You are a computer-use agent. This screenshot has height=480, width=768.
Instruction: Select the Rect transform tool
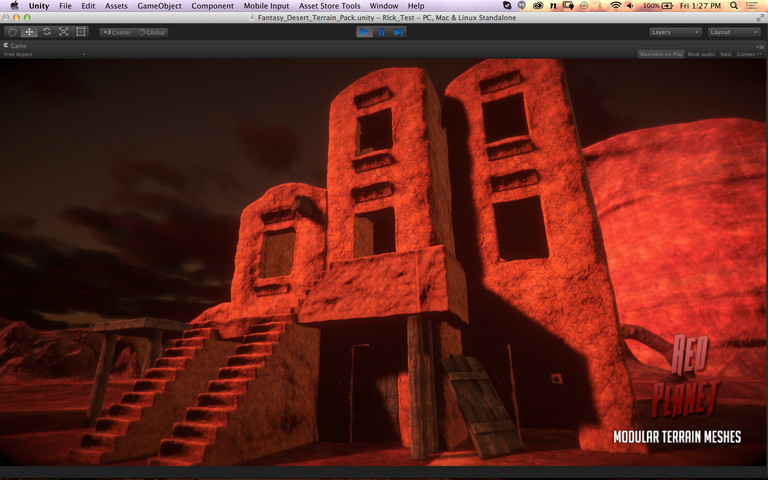pos(81,32)
